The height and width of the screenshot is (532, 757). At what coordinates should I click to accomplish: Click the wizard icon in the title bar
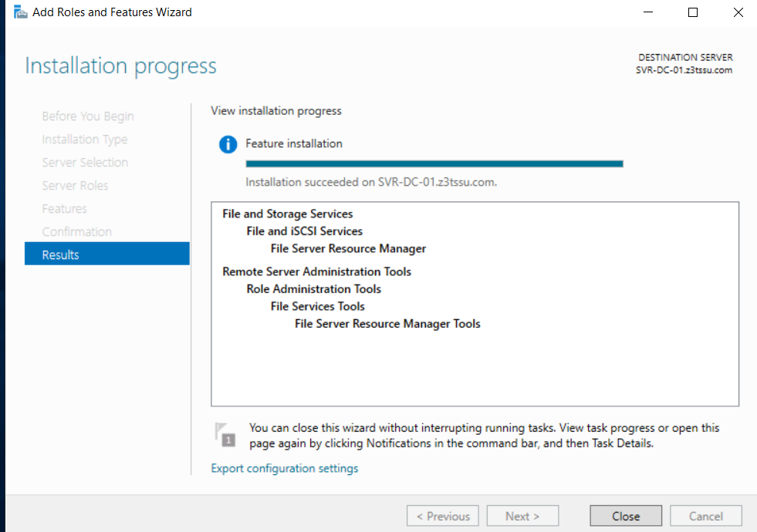pyautogui.click(x=20, y=12)
